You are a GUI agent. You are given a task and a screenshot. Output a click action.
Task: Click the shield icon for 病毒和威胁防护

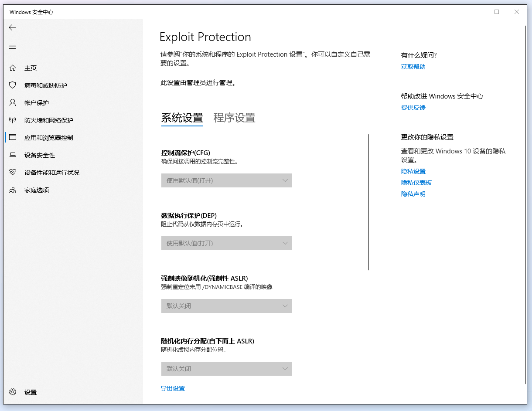click(x=13, y=85)
